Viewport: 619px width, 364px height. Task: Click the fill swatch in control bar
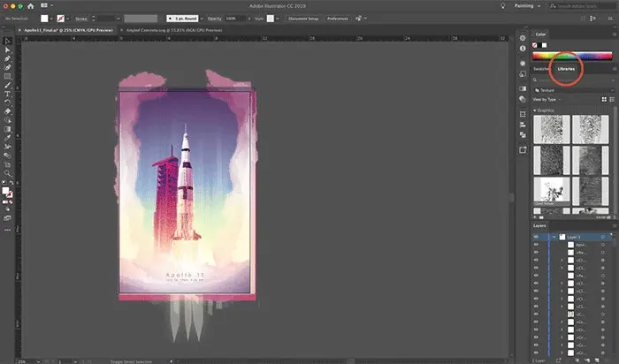[44, 19]
